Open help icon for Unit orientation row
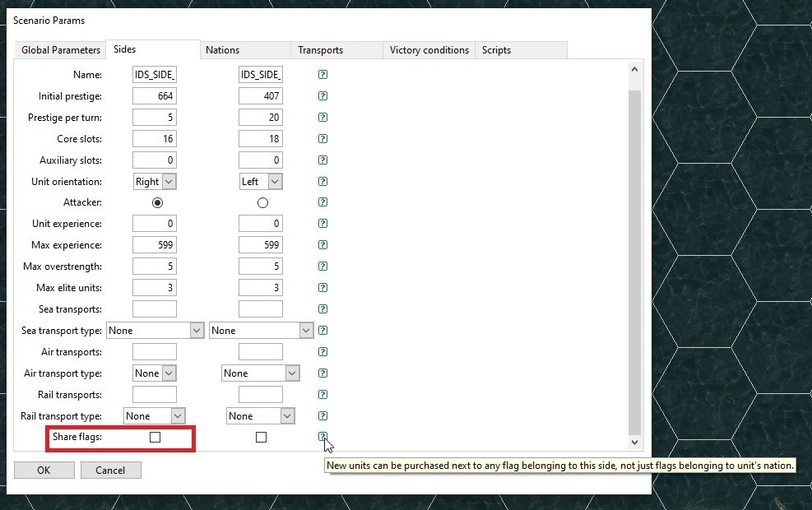The height and width of the screenshot is (510, 812). 322,181
